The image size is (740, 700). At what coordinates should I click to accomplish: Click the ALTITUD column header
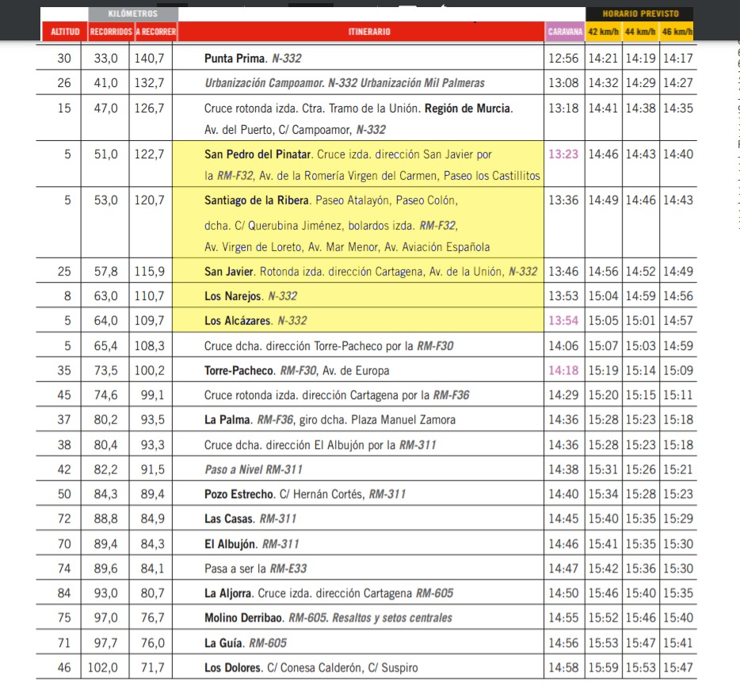[x=65, y=32]
